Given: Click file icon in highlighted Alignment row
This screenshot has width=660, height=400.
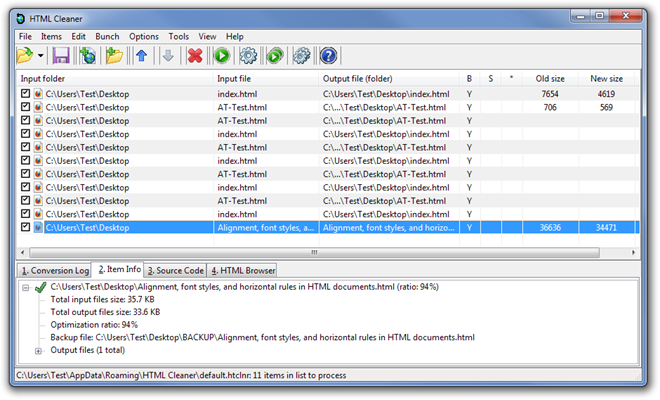Looking at the screenshot, I should coord(38,227).
